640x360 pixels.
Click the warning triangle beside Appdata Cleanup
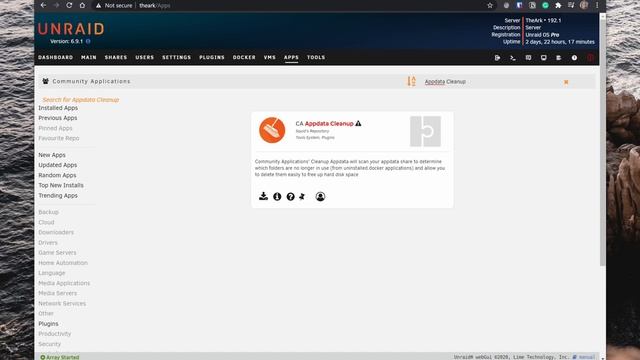point(358,123)
